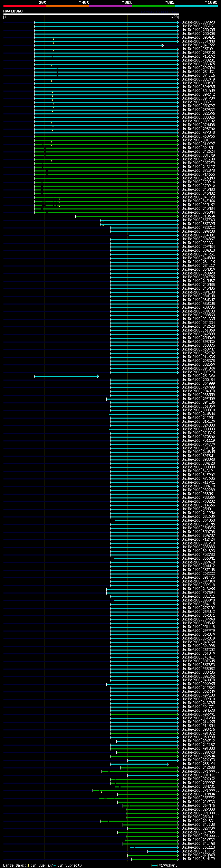Select the UniRef100_Q7XAT3 label

pos(198,760)
